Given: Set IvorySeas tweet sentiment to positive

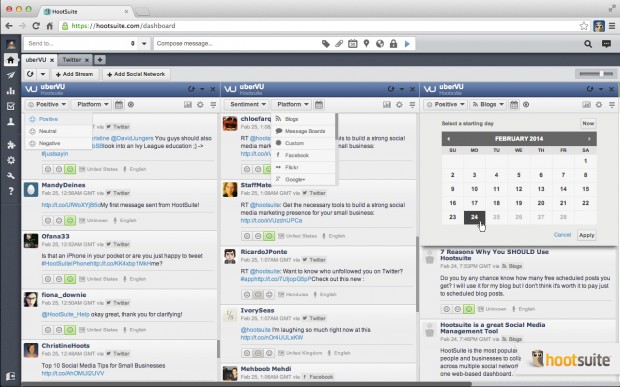Looking at the screenshot, I should pos(269,353).
